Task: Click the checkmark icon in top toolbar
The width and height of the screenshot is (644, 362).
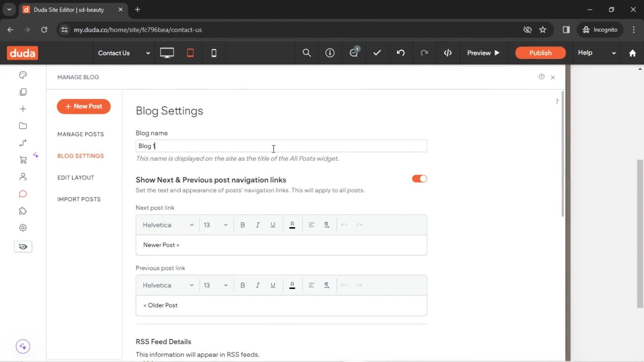Action: click(x=377, y=53)
